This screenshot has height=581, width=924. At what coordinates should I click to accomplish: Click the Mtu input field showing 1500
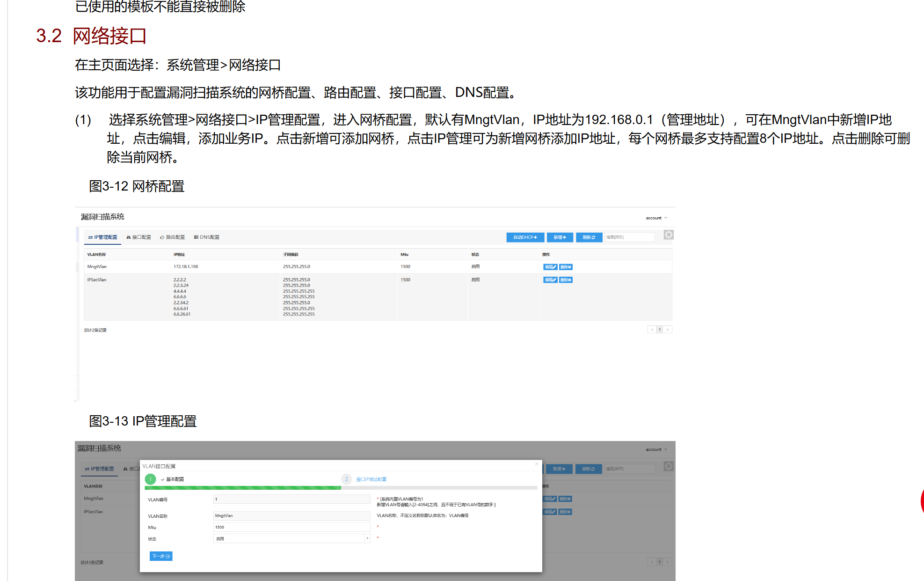coord(291,527)
